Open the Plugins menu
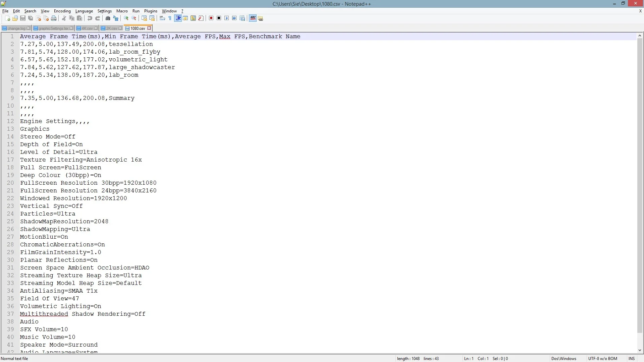The width and height of the screenshot is (644, 362). (x=151, y=11)
